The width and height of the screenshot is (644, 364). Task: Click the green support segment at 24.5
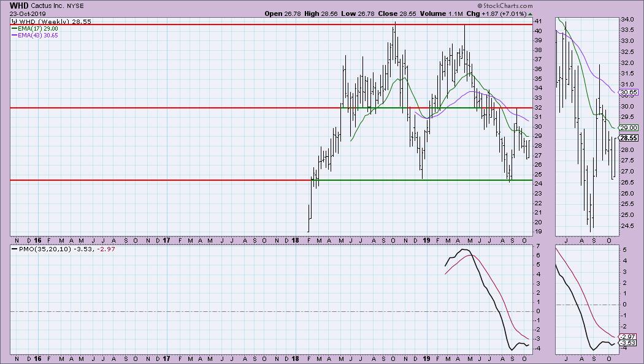click(x=421, y=180)
